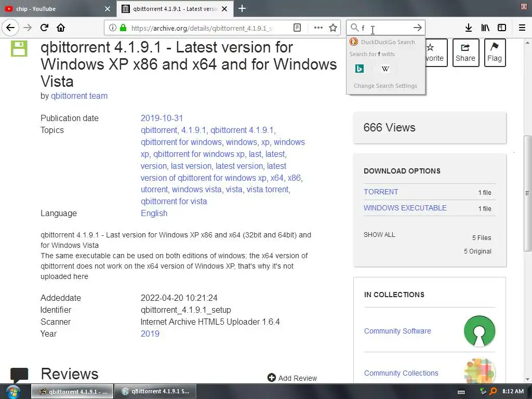Open the Windows Start button
This screenshot has width=532, height=399.
(13, 392)
